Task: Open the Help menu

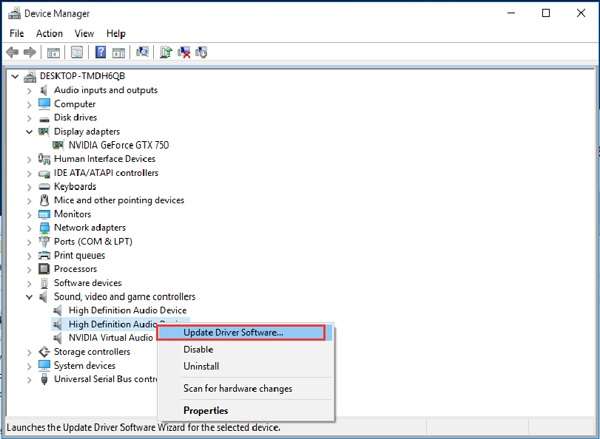Action: pos(116,34)
